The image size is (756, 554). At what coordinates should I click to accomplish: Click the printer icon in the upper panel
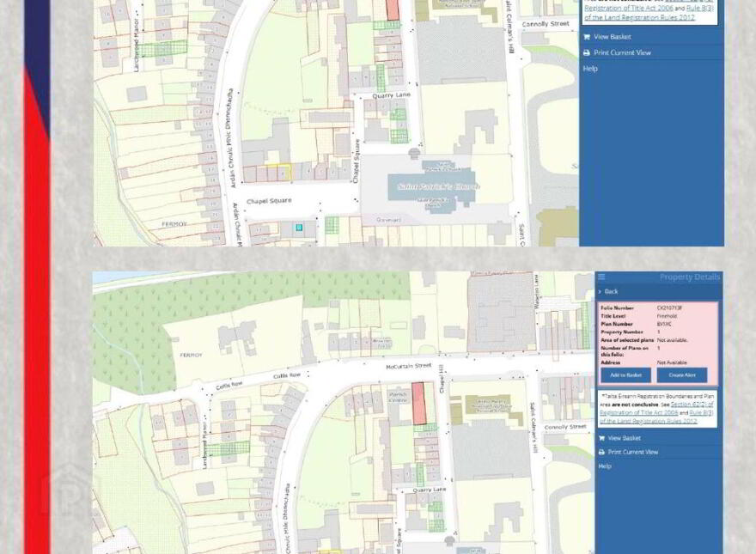pos(586,52)
